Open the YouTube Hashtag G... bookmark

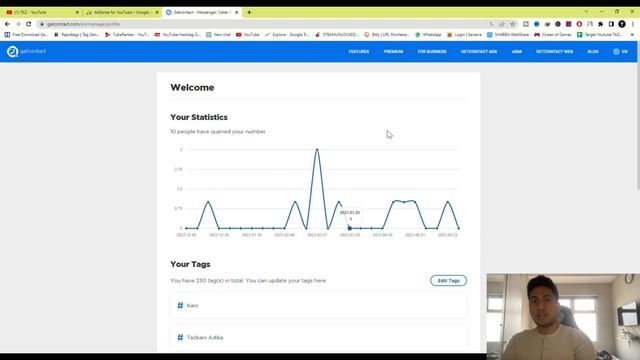(177, 35)
